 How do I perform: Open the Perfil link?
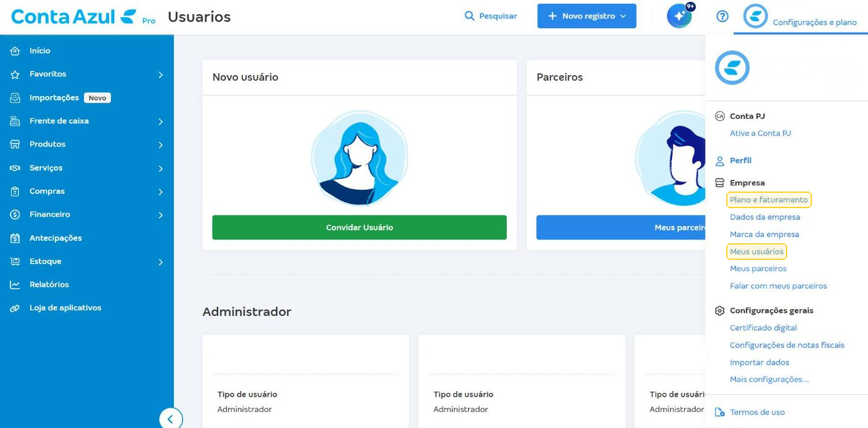point(740,161)
